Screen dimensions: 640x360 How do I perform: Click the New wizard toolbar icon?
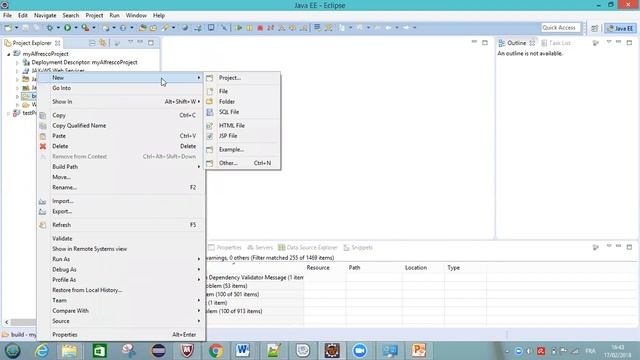[x=8, y=28]
